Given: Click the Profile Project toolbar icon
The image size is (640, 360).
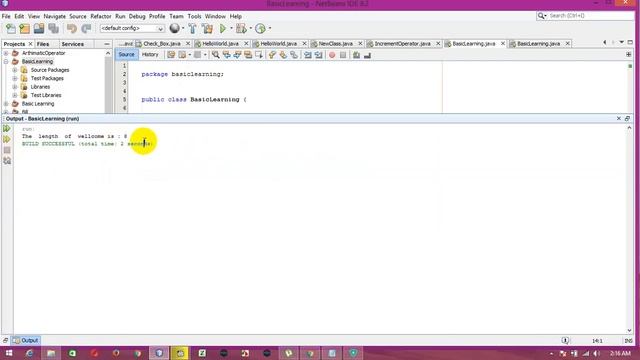Looking at the screenshot, I should point(260,29).
